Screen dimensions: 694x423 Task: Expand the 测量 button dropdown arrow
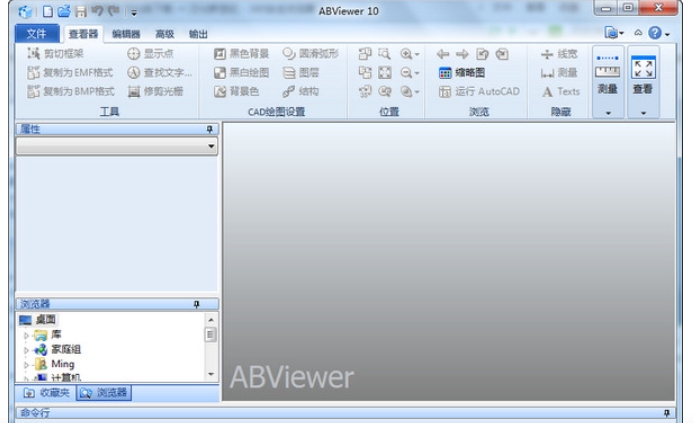tap(608, 113)
